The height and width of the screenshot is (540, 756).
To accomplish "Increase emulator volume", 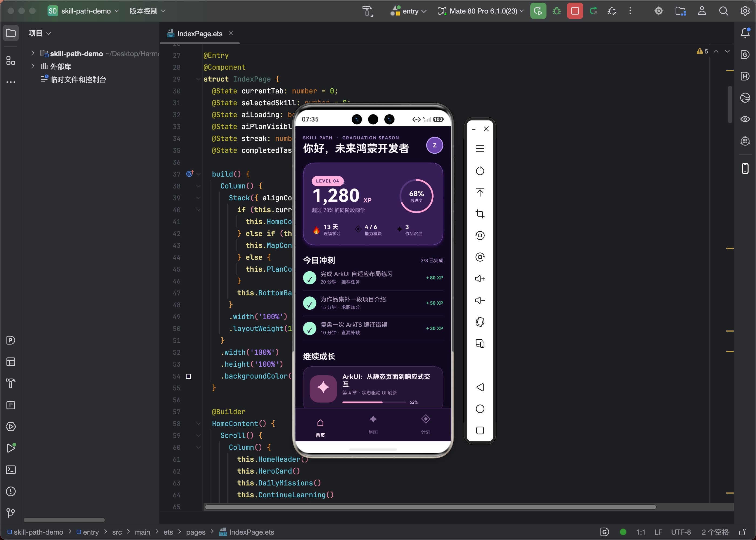I will (480, 279).
